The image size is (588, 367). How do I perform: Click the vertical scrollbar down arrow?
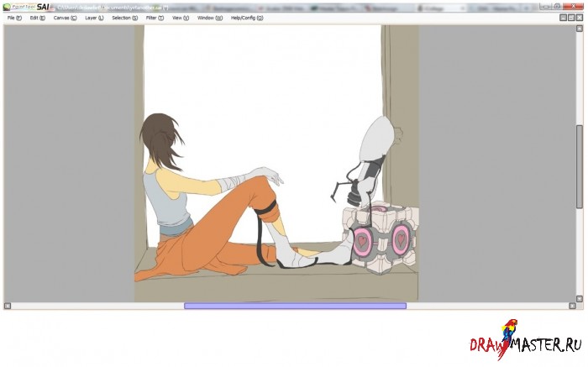tap(580, 299)
